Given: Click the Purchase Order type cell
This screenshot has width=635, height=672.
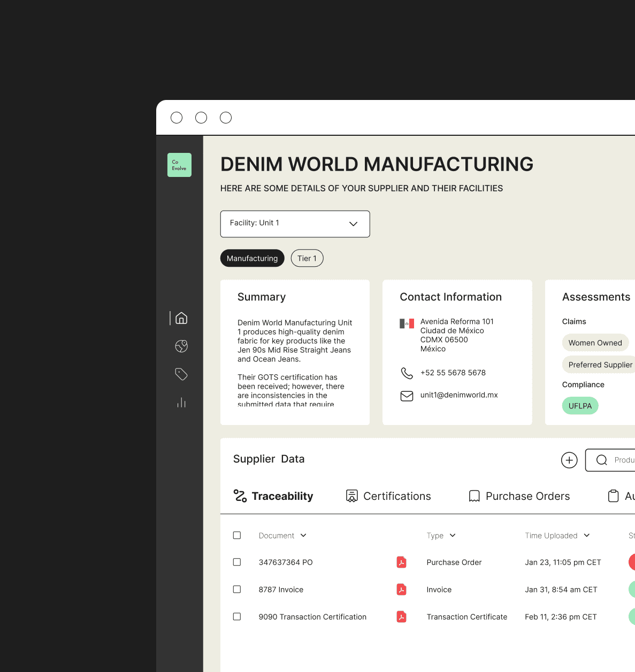Looking at the screenshot, I should (x=454, y=562).
